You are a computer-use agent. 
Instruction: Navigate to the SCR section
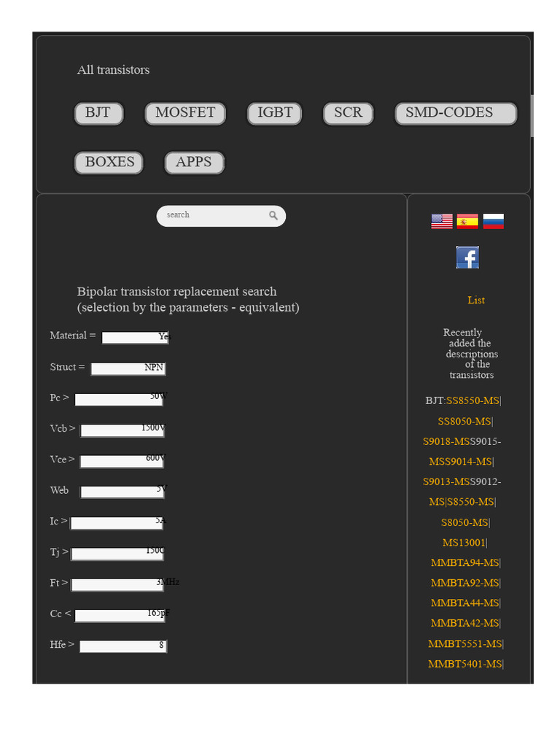348,113
